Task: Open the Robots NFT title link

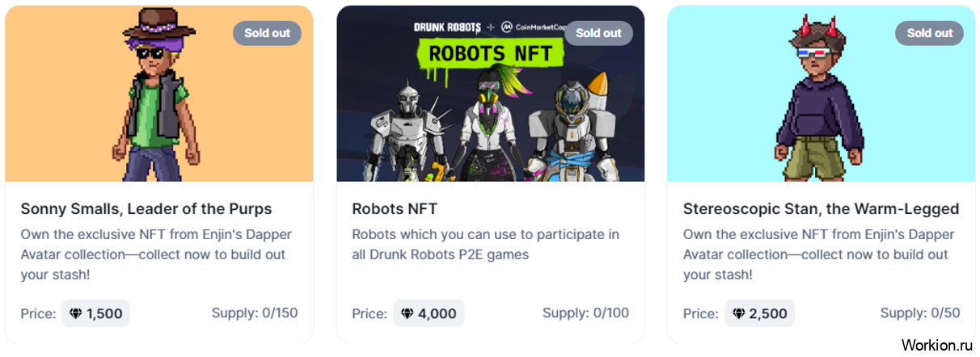Action: click(395, 209)
